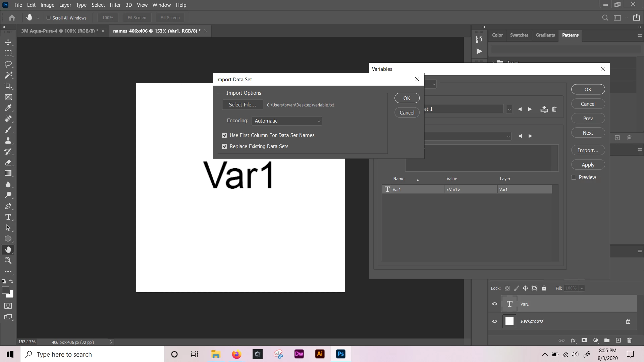This screenshot has height=362, width=644.
Task: Click the Actions play panel icon
Action: pos(479,51)
